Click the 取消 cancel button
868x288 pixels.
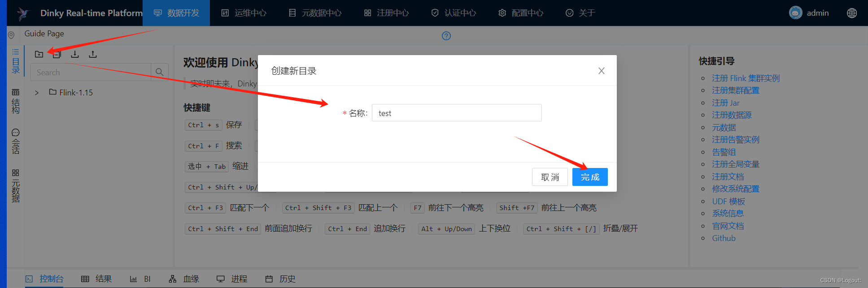tap(550, 177)
